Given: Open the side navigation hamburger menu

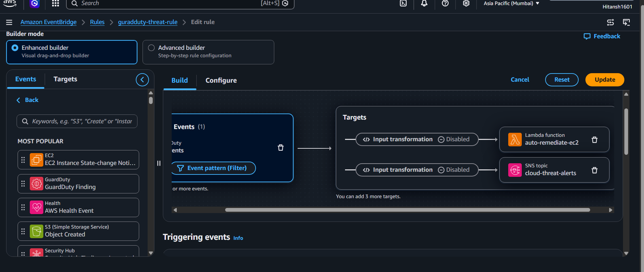Looking at the screenshot, I should click(9, 22).
